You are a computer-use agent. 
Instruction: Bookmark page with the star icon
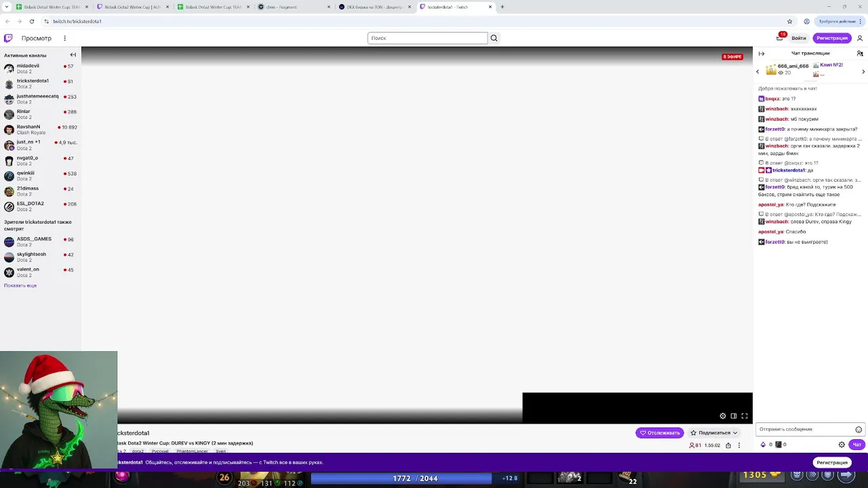click(x=790, y=21)
